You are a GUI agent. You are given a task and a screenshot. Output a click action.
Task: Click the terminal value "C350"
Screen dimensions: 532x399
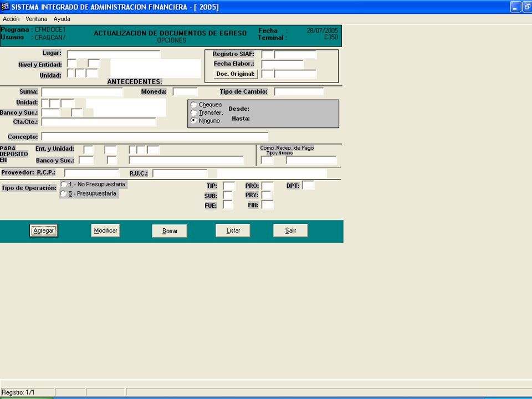331,37
